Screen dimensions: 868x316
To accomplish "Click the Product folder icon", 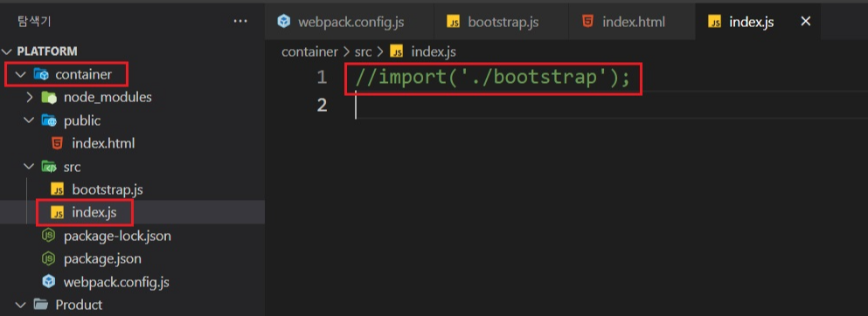I will pyautogui.click(x=40, y=305).
